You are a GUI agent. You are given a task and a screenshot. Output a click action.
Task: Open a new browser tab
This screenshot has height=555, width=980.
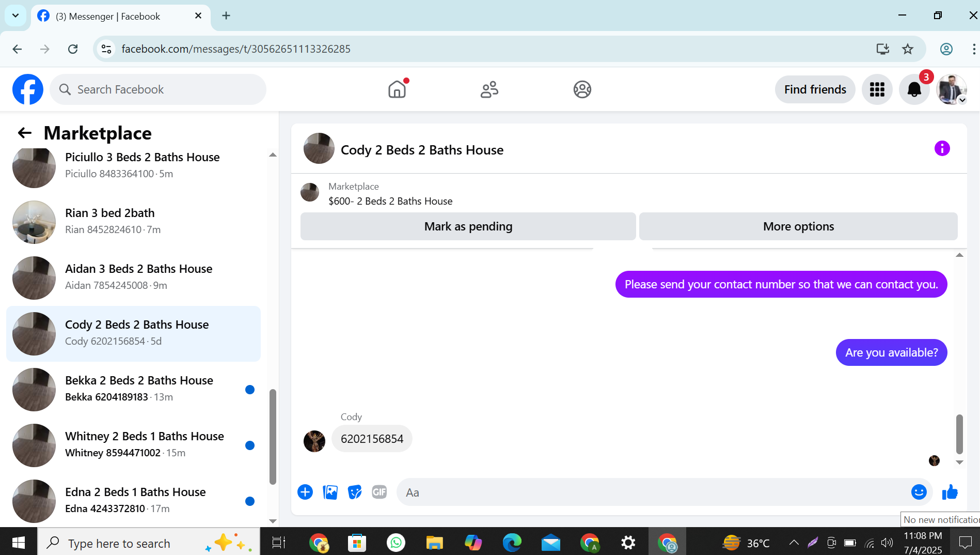click(226, 16)
